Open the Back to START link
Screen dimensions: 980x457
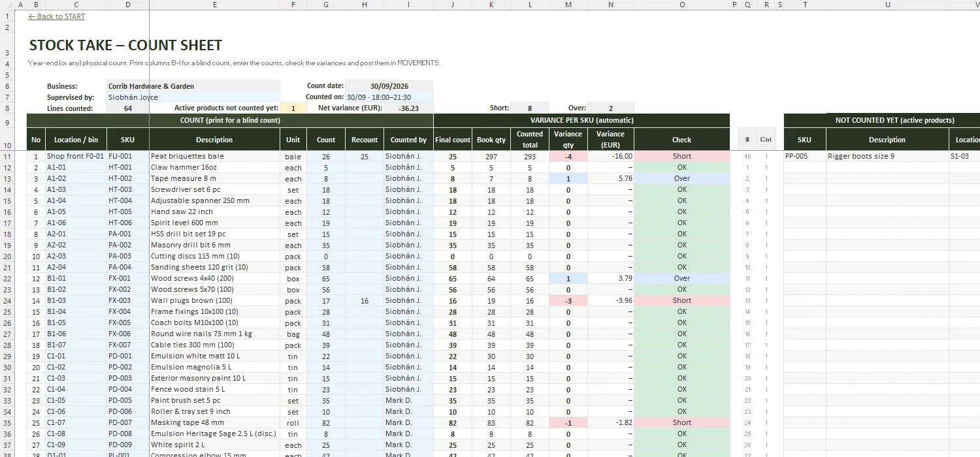click(57, 16)
